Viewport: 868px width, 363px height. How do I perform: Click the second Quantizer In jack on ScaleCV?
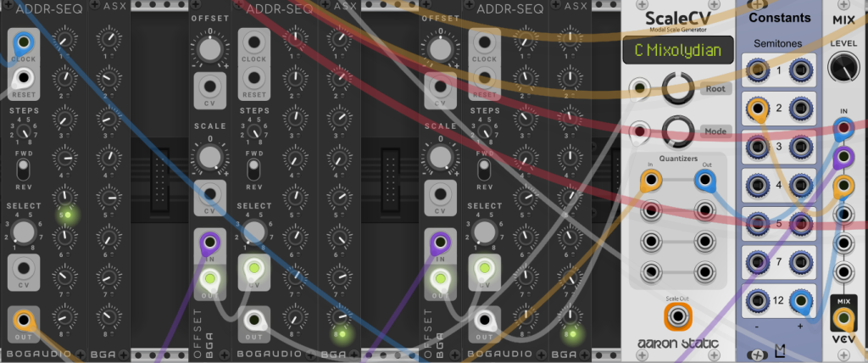[650, 210]
